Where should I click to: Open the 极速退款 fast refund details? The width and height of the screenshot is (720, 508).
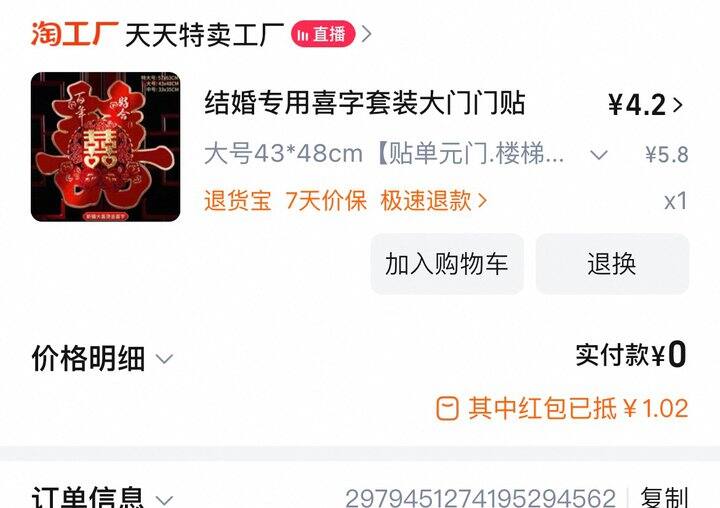tap(426, 201)
